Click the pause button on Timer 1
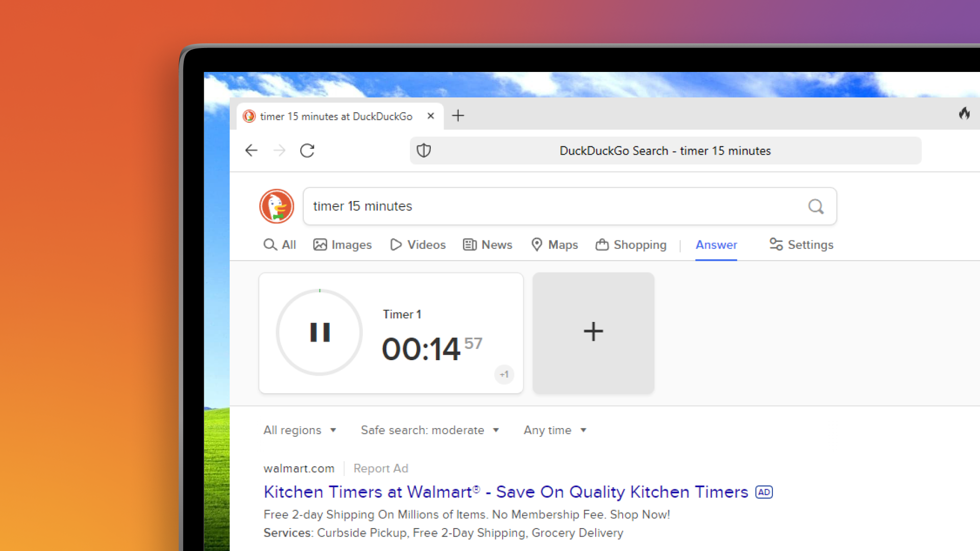 coord(319,332)
